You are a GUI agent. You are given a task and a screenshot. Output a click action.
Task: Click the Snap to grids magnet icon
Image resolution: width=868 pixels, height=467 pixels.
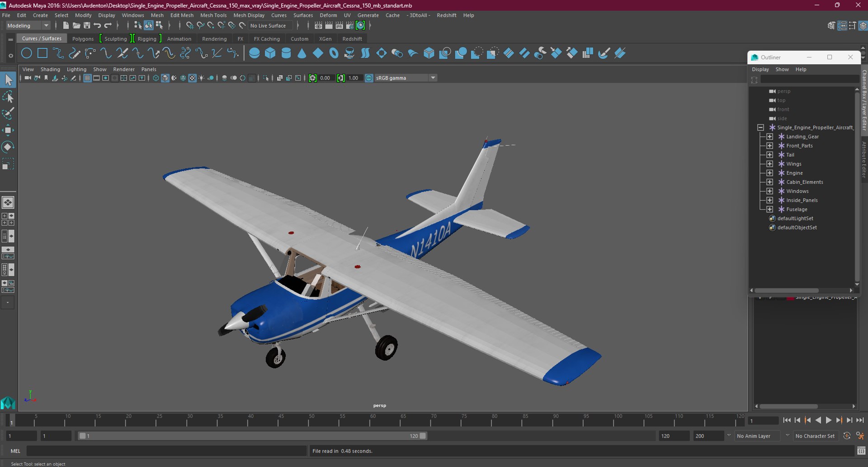coord(190,26)
